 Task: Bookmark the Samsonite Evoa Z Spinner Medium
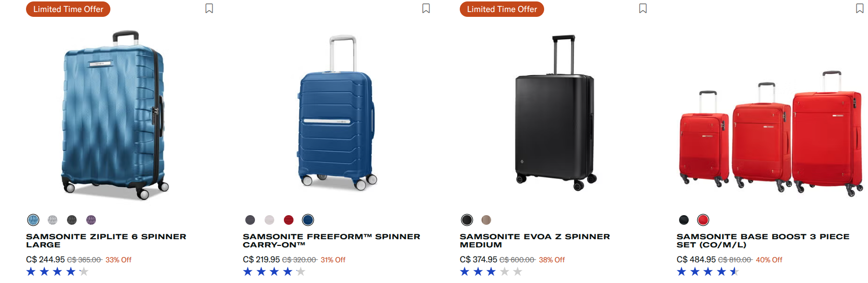(x=643, y=9)
